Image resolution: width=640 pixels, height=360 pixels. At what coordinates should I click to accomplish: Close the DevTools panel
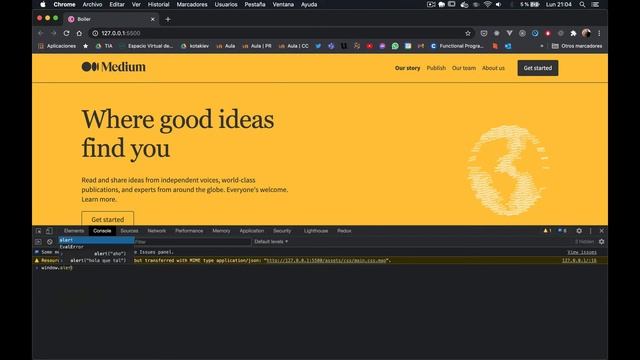click(x=602, y=231)
